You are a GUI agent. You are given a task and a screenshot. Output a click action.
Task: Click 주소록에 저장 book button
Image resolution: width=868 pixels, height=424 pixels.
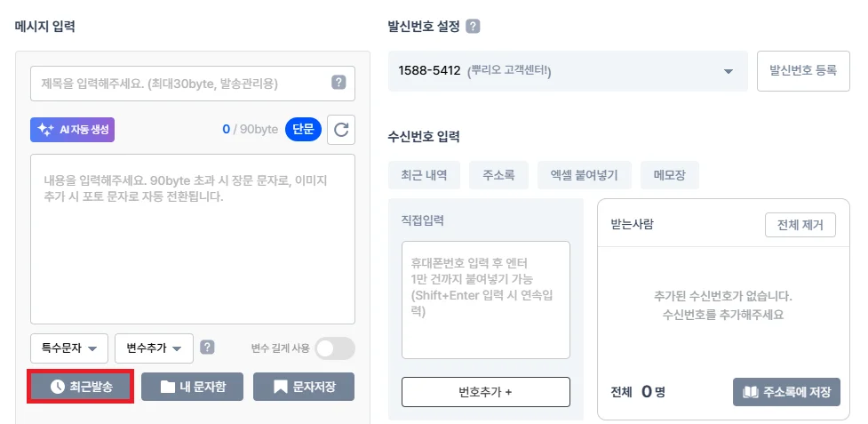pos(786,392)
